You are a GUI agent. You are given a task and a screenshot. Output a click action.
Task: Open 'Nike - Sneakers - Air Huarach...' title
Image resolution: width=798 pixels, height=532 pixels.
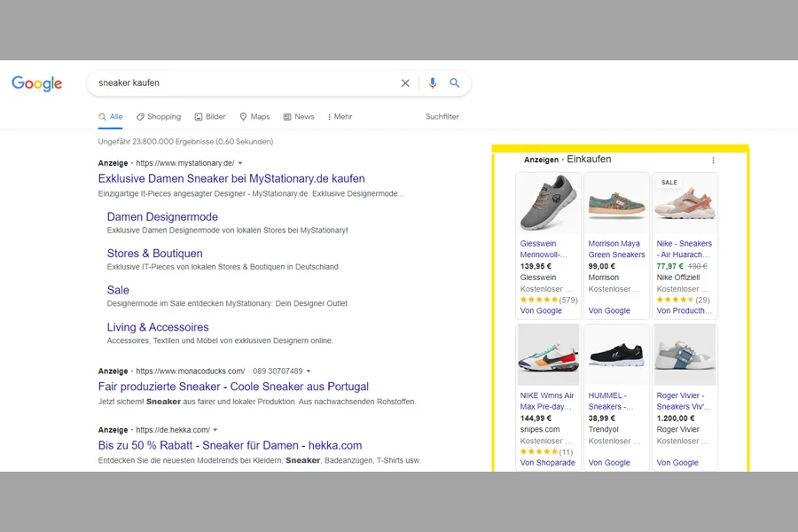684,249
